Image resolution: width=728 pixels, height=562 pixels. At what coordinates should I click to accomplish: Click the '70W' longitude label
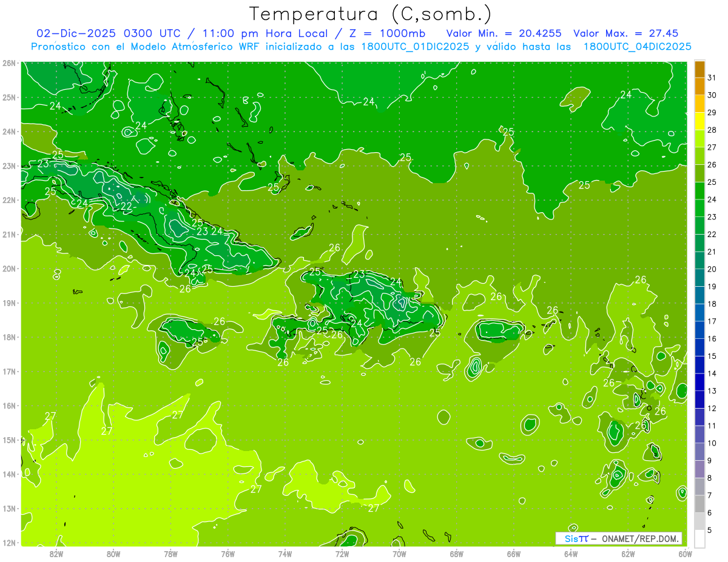tap(399, 554)
